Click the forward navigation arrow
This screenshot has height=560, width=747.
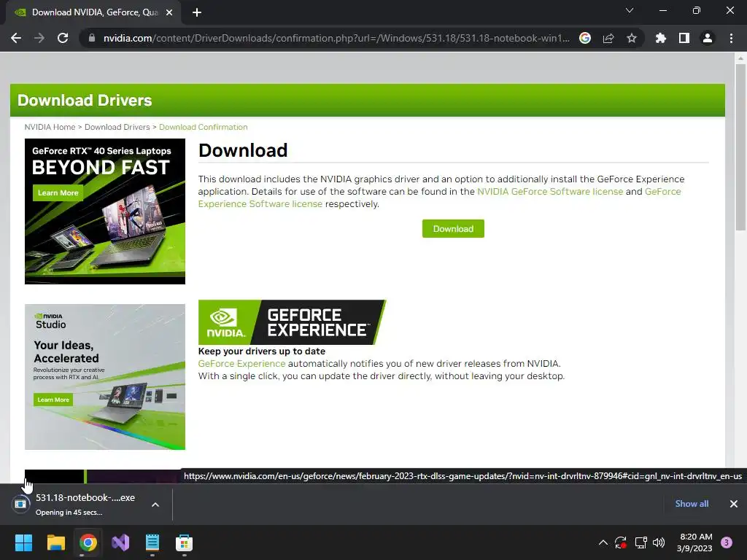[39, 38]
